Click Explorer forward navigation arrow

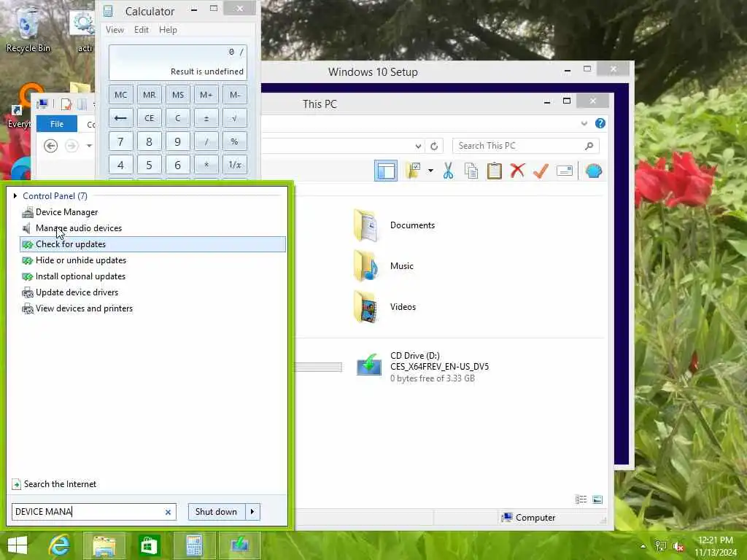click(x=72, y=145)
